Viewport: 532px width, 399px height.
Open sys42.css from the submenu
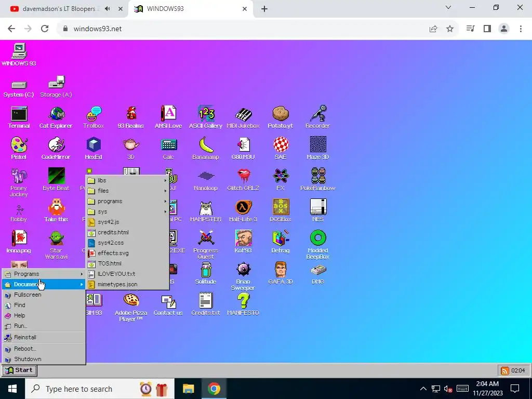(127, 243)
